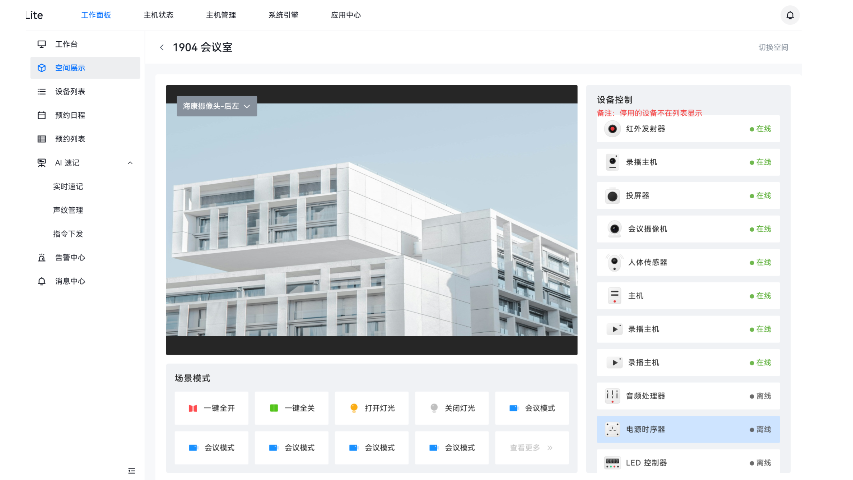This screenshot has width=853, height=480.
Task: Click the 切换空间 link
Action: (774, 47)
